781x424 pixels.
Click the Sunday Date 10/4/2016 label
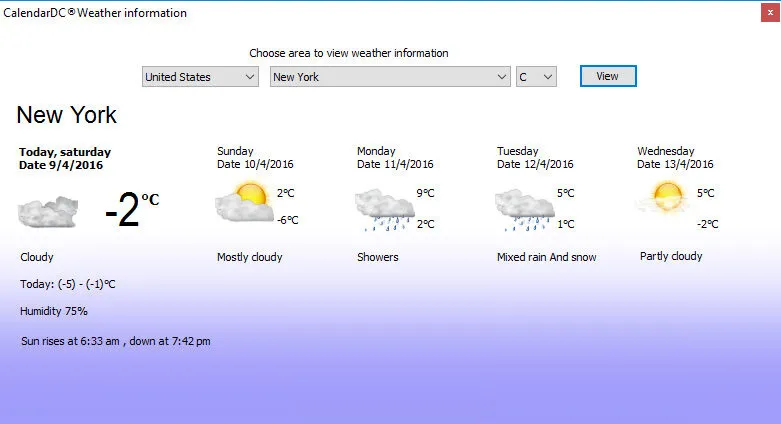click(x=255, y=164)
